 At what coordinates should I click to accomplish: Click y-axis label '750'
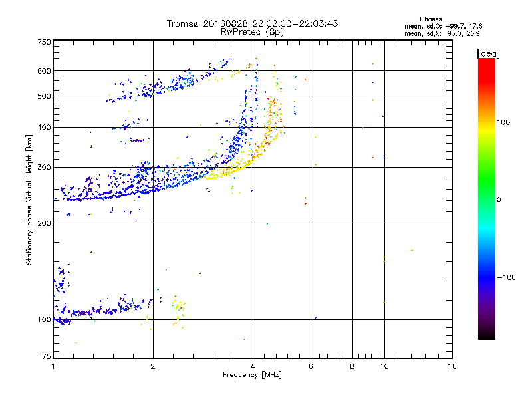click(x=44, y=42)
